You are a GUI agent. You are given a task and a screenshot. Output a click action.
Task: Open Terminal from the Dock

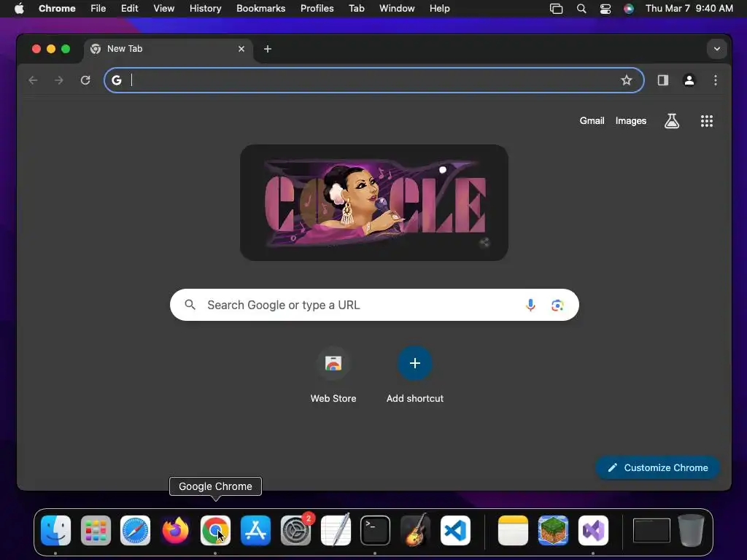click(x=376, y=531)
